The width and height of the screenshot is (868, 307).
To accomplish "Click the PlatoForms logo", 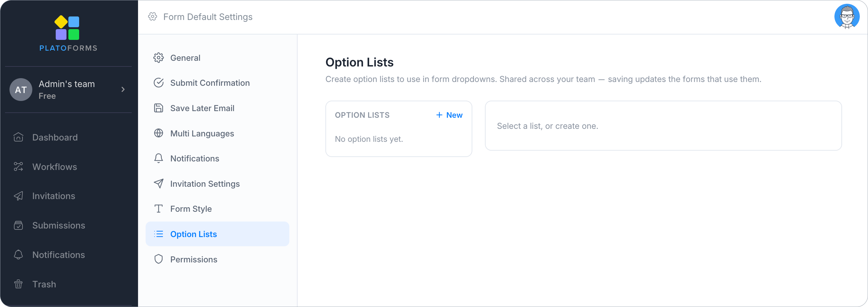I will 68,33.
